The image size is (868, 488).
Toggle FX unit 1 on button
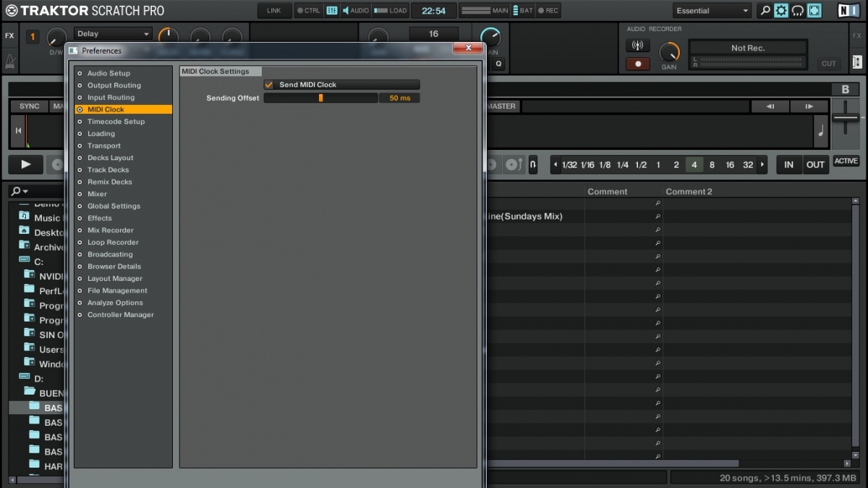click(x=33, y=37)
